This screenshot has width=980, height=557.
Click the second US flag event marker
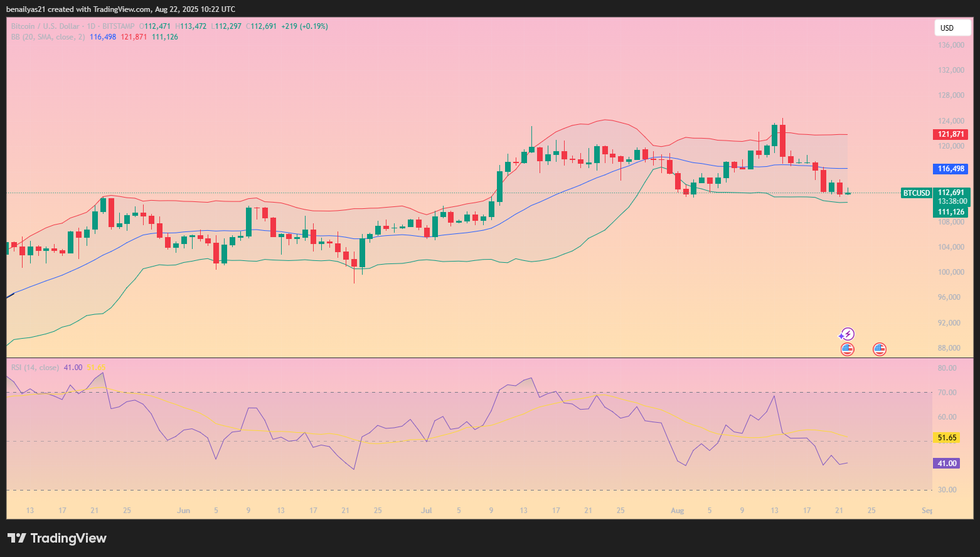tap(879, 349)
